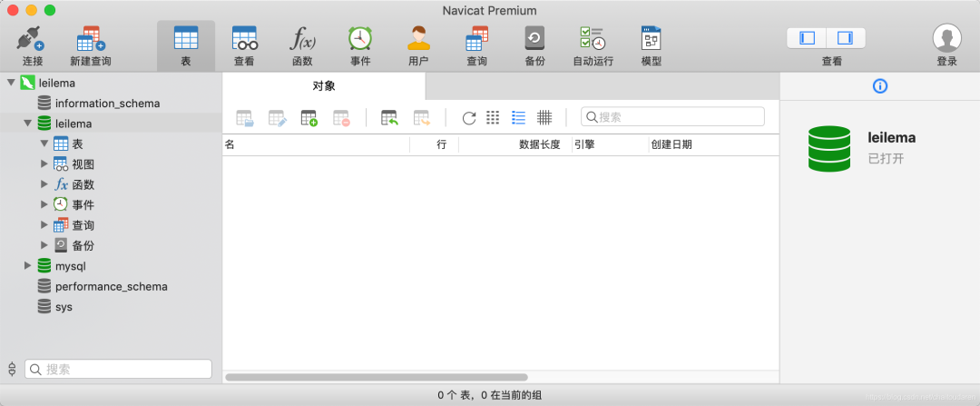Image resolution: width=980 pixels, height=406 pixels.
Task: Select the 对象 tab
Action: pos(324,86)
